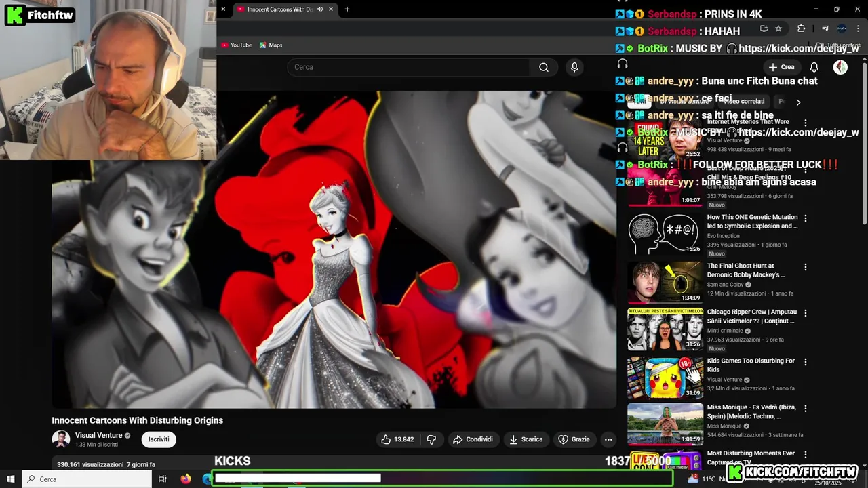Screen dimensions: 868x488
Task: Open the Kids Games Too Disturbing thumbnail
Action: coord(665,378)
